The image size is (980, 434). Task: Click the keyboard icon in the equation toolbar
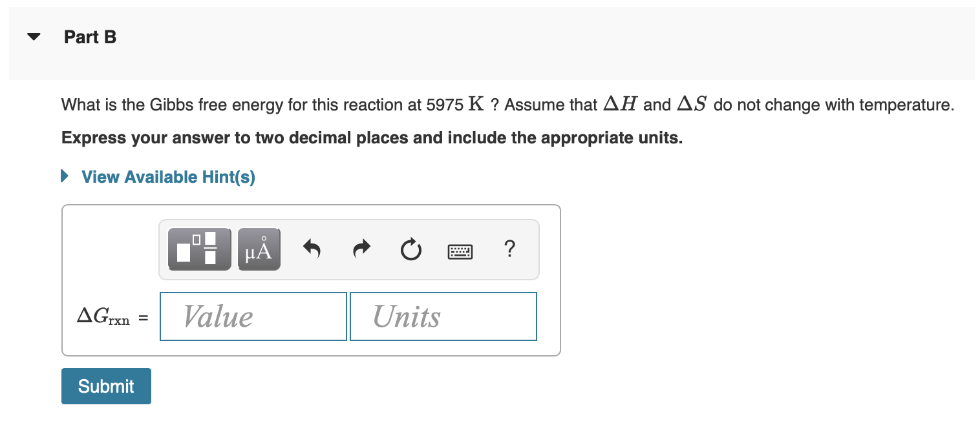460,251
